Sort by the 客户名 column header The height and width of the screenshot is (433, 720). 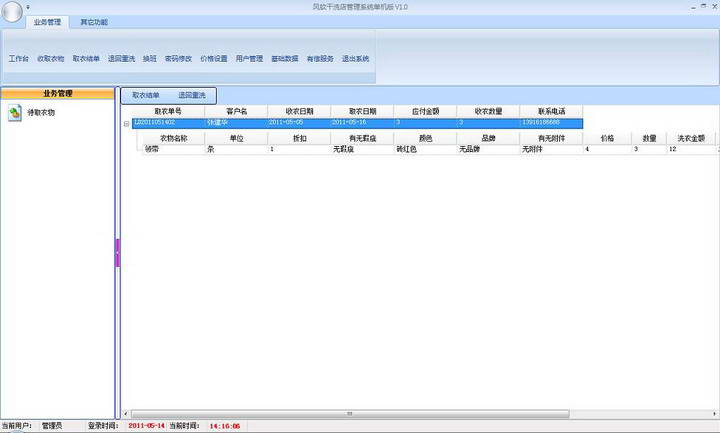236,111
